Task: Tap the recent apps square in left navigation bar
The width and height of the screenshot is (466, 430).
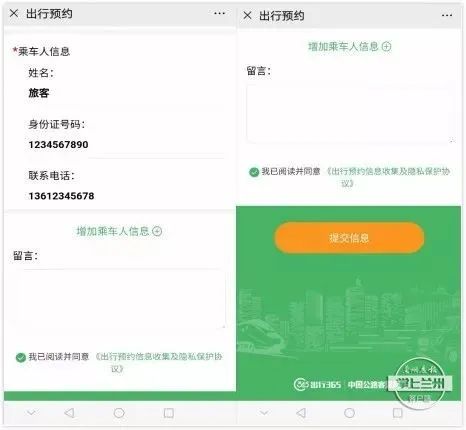Action: [x=169, y=413]
